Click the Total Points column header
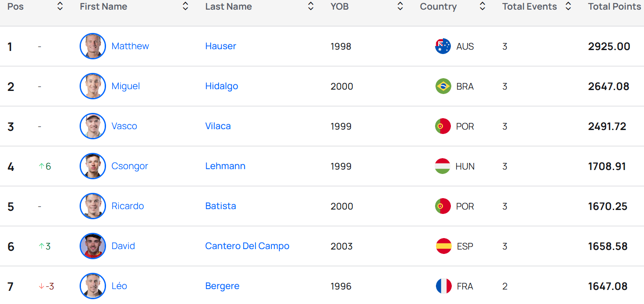 (614, 7)
